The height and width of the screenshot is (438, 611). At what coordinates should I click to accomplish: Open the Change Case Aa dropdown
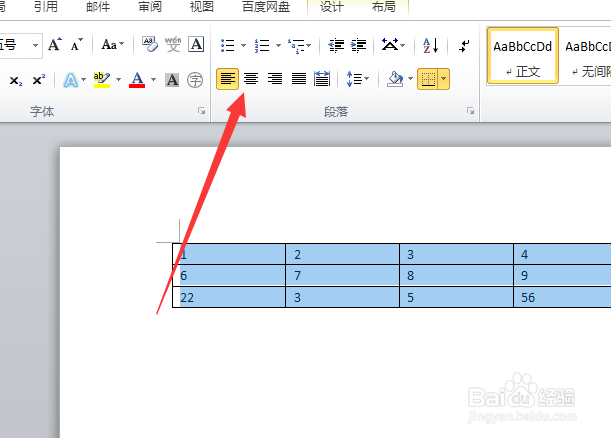click(113, 44)
